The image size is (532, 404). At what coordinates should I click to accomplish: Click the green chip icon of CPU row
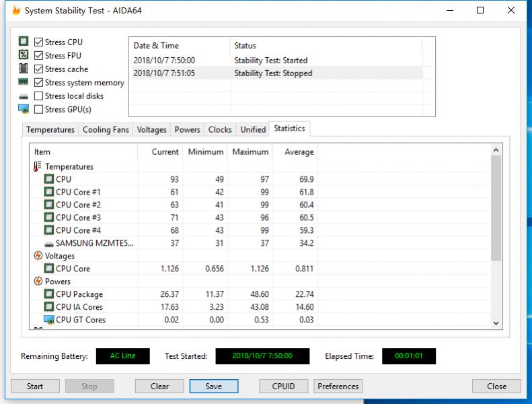point(49,178)
